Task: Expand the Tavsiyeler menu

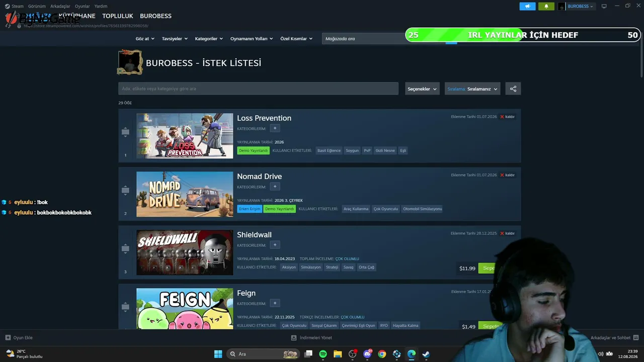Action: [175, 39]
